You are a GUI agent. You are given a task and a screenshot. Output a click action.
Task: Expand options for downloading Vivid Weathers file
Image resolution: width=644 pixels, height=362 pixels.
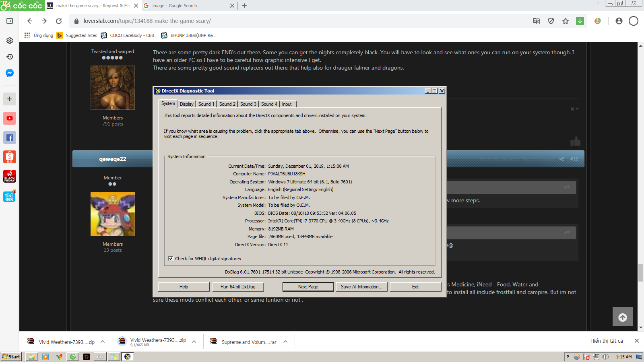(194, 342)
